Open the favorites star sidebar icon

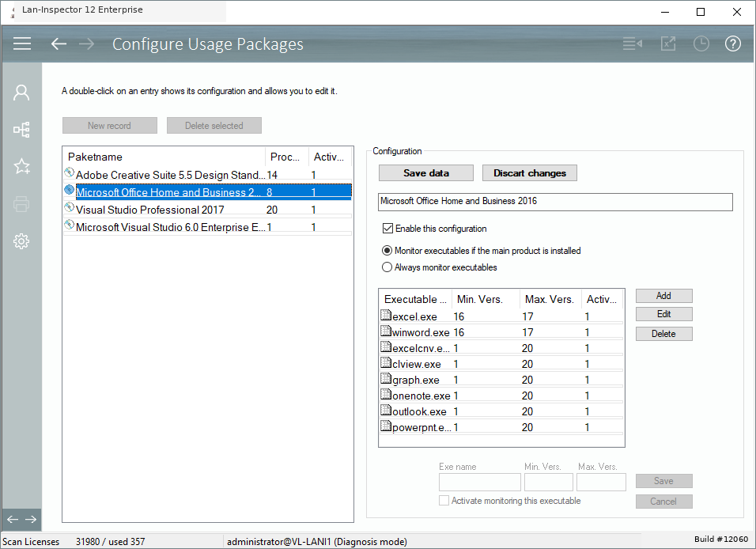pyautogui.click(x=21, y=166)
